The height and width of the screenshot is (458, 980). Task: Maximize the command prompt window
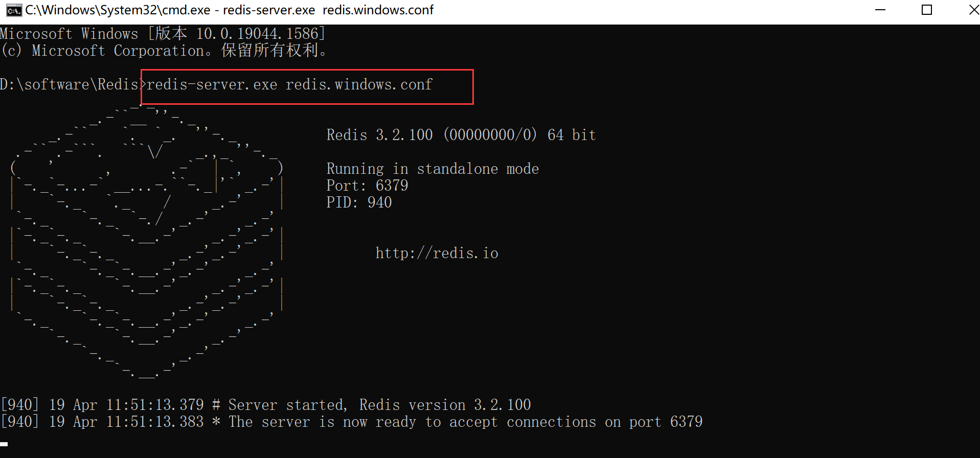tap(927, 10)
